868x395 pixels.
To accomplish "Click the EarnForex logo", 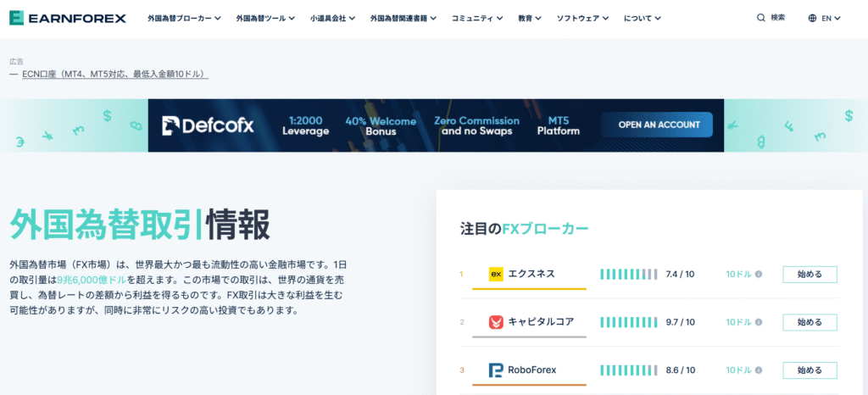I will coord(68,19).
